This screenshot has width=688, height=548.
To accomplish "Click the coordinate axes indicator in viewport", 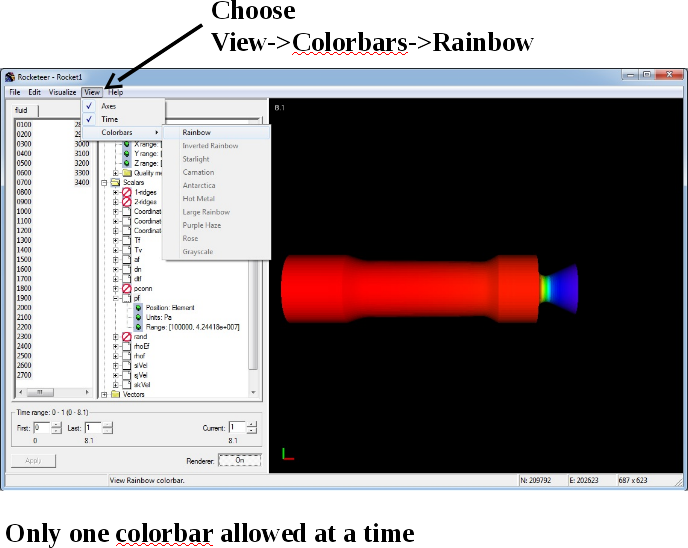I will point(288,454).
